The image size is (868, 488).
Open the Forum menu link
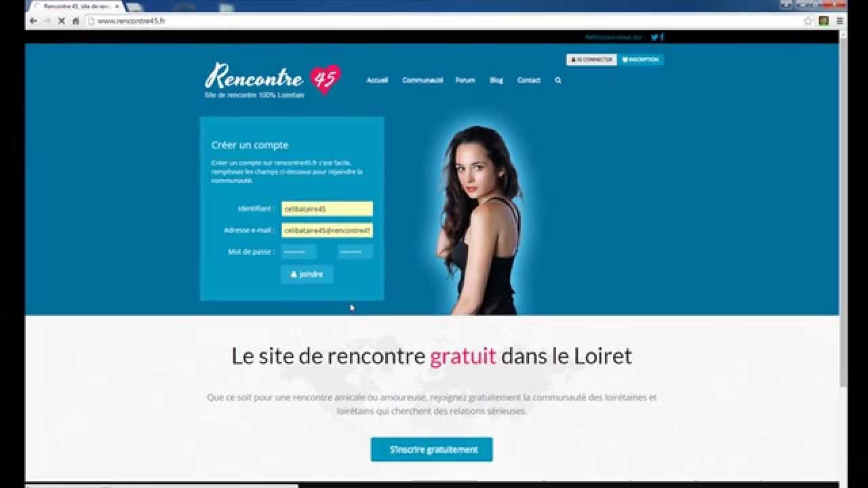pyautogui.click(x=465, y=80)
